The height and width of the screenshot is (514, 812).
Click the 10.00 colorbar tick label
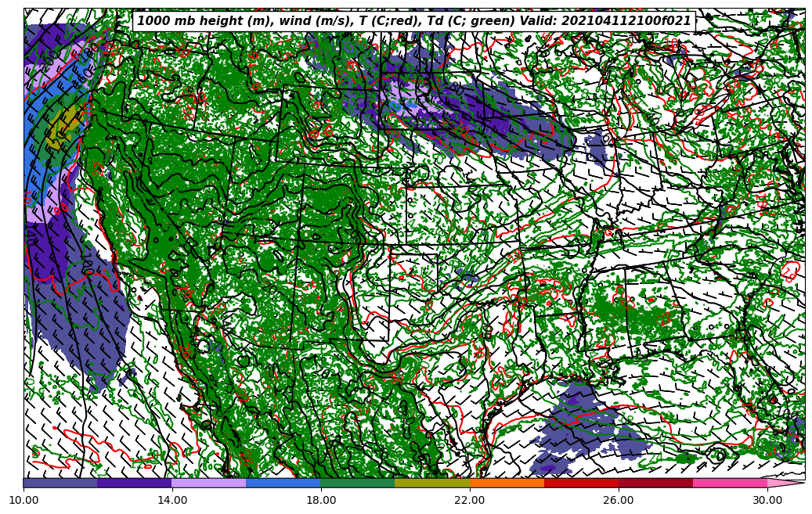(x=23, y=499)
